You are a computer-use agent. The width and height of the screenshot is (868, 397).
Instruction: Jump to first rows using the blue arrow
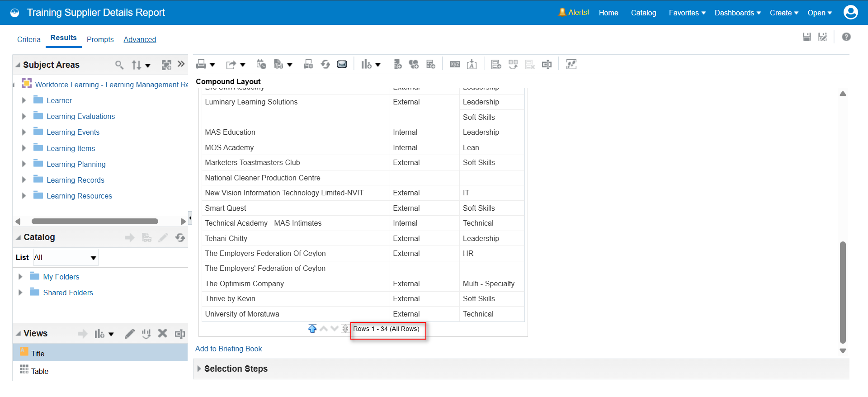[312, 329]
